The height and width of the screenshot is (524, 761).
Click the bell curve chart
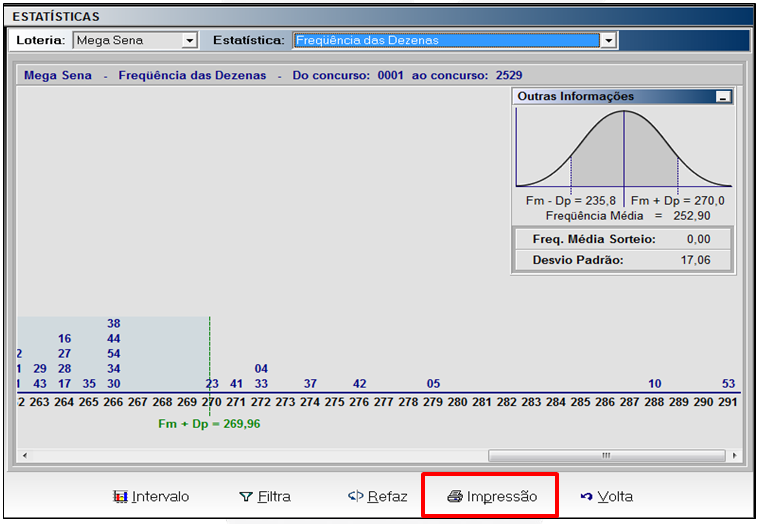tap(624, 148)
